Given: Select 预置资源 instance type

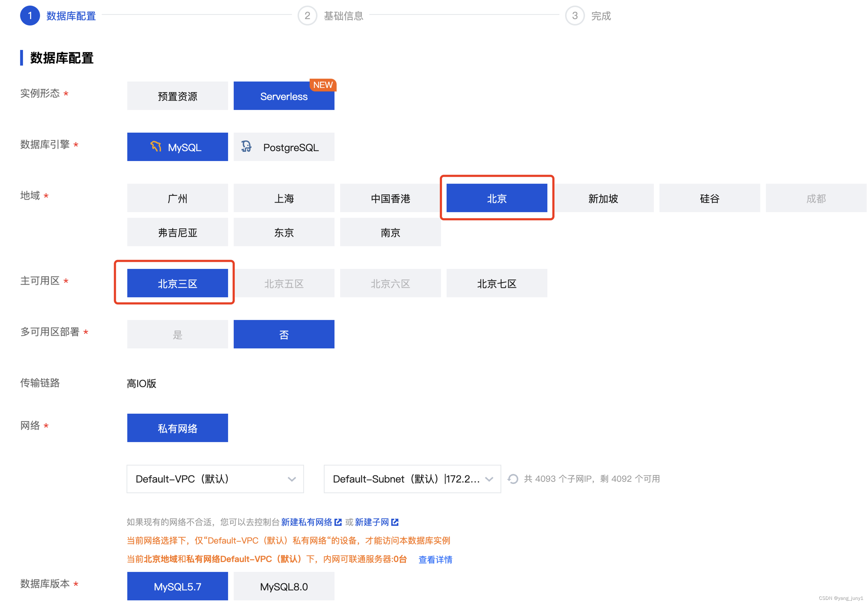Looking at the screenshot, I should (177, 96).
